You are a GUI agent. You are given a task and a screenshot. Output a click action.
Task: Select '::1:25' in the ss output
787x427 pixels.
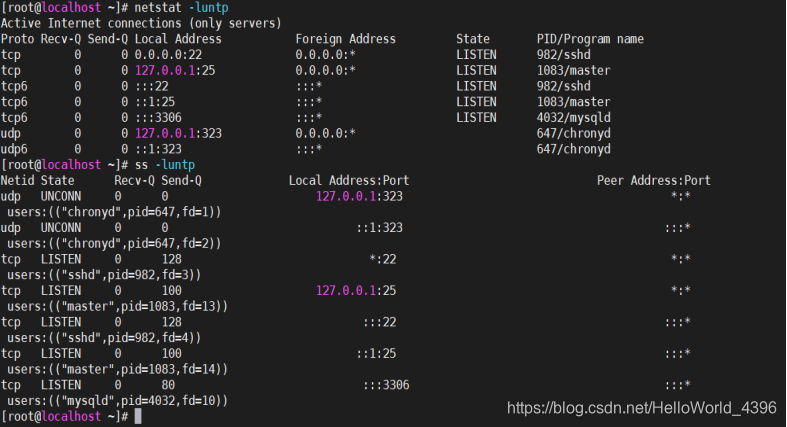376,353
